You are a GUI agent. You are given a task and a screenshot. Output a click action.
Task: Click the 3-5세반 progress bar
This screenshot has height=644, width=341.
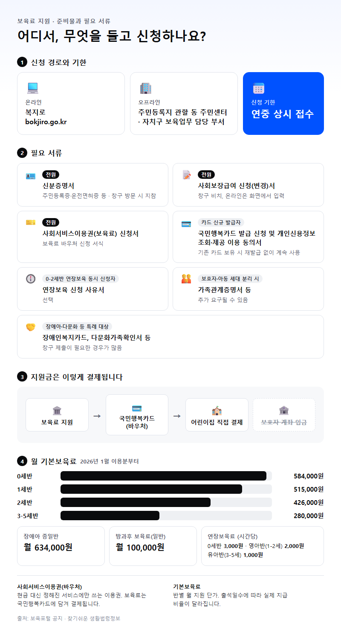(166, 516)
